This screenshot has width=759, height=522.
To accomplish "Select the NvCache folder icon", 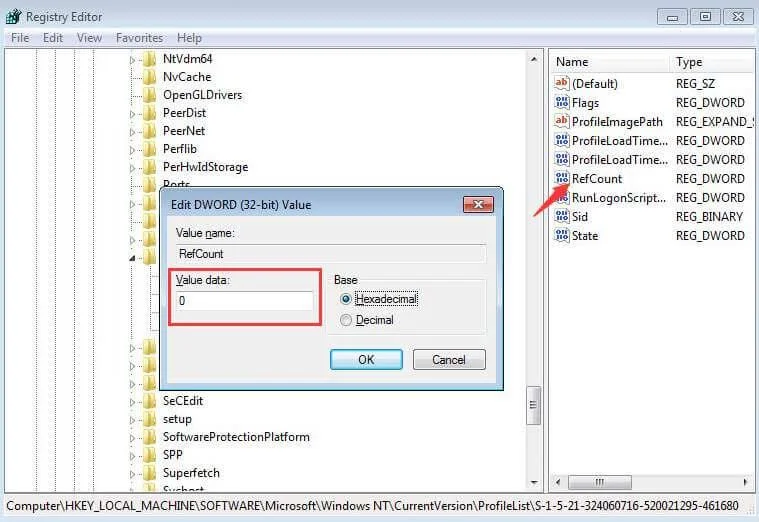I will tap(150, 77).
